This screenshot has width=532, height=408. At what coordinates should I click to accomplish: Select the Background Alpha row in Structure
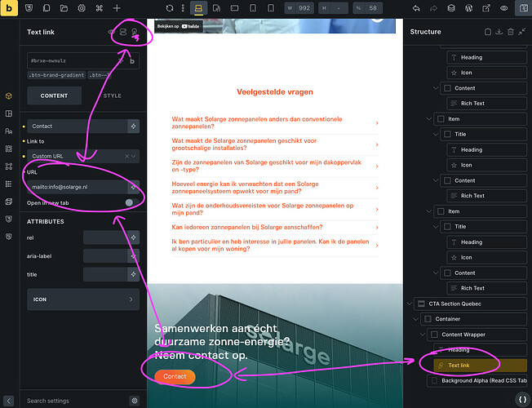pyautogui.click(x=477, y=380)
